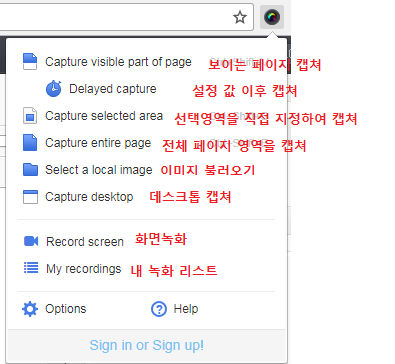
Task: Click the recordings list icon
Action: point(31,268)
